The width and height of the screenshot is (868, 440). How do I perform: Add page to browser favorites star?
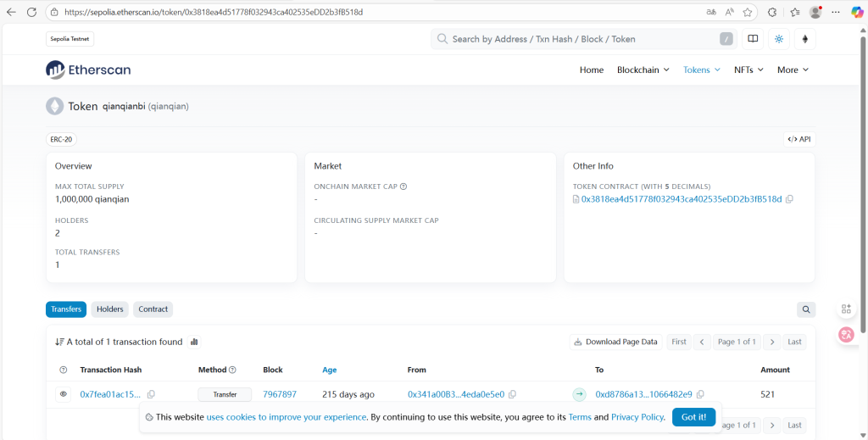[x=748, y=13]
